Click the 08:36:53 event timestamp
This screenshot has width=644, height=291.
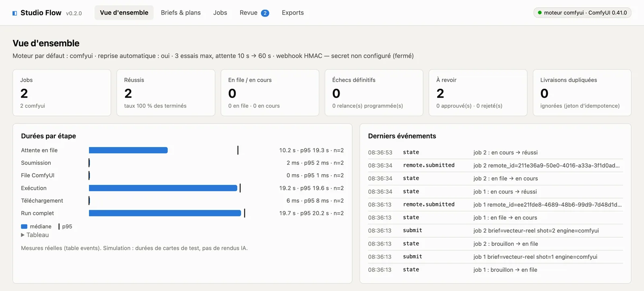(x=380, y=152)
